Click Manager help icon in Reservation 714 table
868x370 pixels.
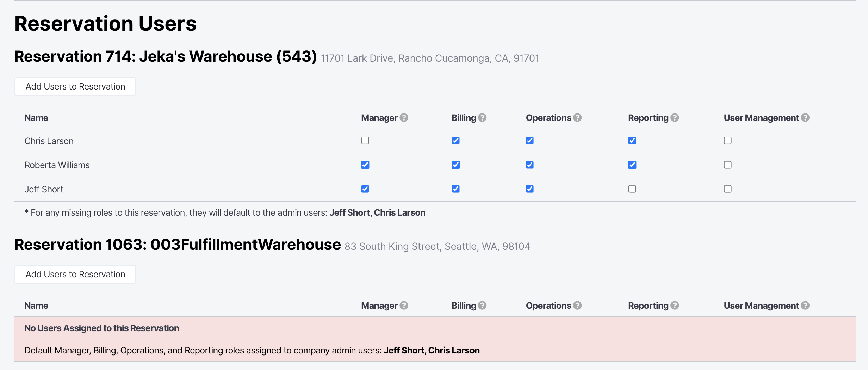[404, 118]
